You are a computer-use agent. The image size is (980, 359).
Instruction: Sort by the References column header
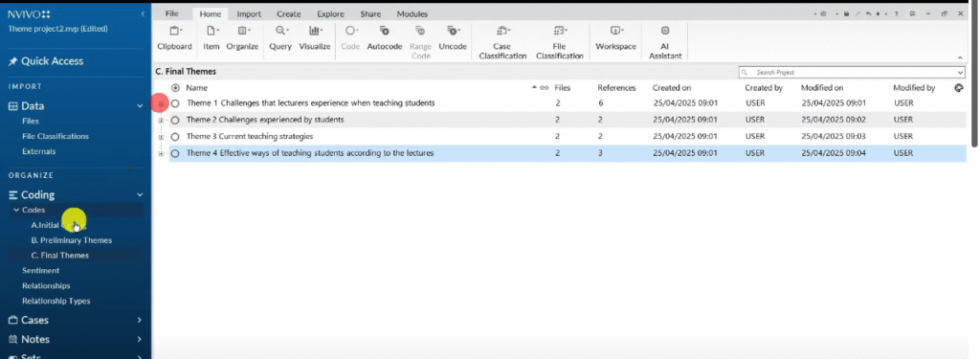(x=616, y=88)
